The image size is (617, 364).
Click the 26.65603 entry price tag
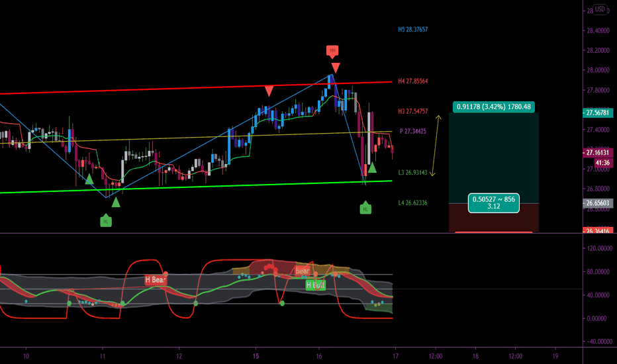pos(597,203)
